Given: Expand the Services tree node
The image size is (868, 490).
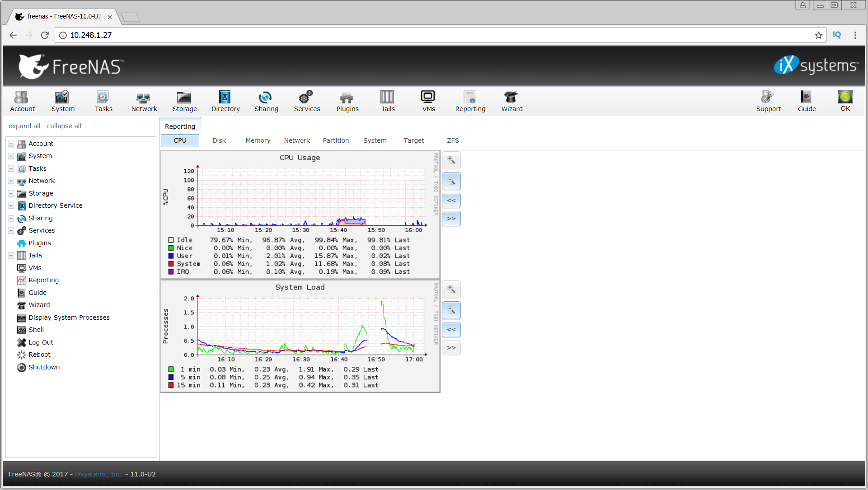Looking at the screenshot, I should tap(11, 230).
